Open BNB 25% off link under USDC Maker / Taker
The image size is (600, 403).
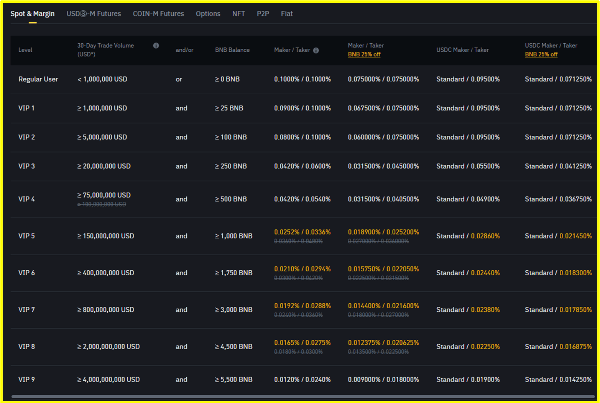tap(541, 54)
